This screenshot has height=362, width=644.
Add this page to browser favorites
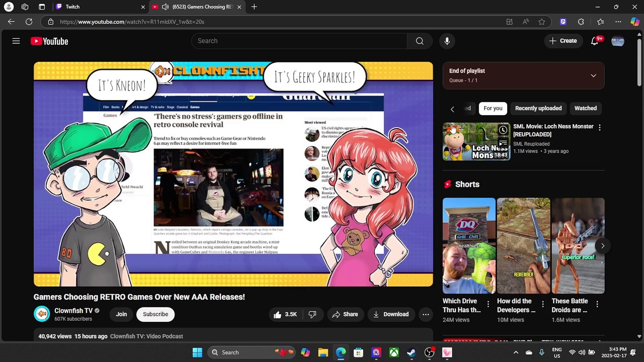point(542,22)
